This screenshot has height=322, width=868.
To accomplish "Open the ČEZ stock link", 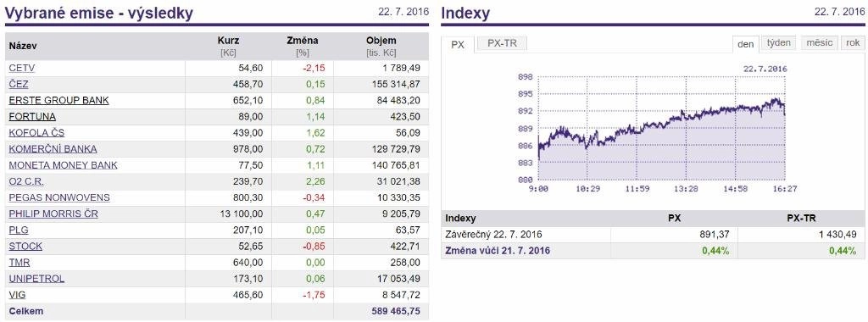I will pos(19,84).
